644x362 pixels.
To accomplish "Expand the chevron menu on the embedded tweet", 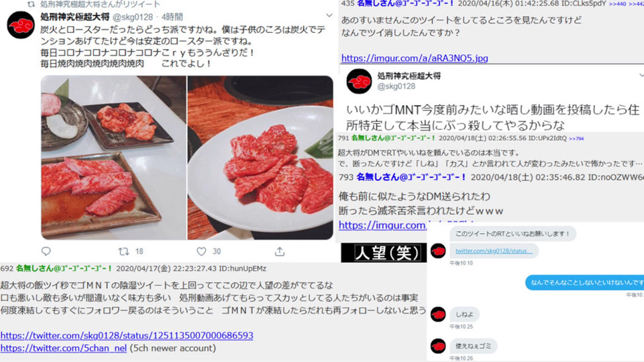I will (641, 76).
